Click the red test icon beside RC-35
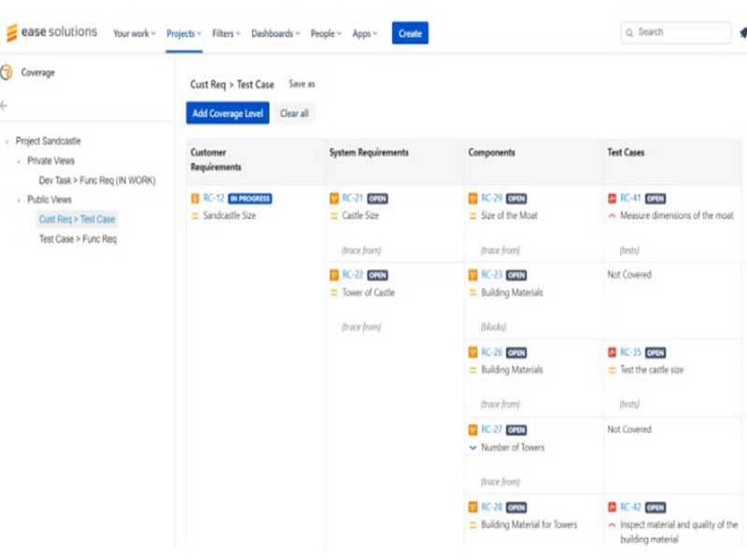The width and height of the screenshot is (747, 560). pyautogui.click(x=613, y=353)
